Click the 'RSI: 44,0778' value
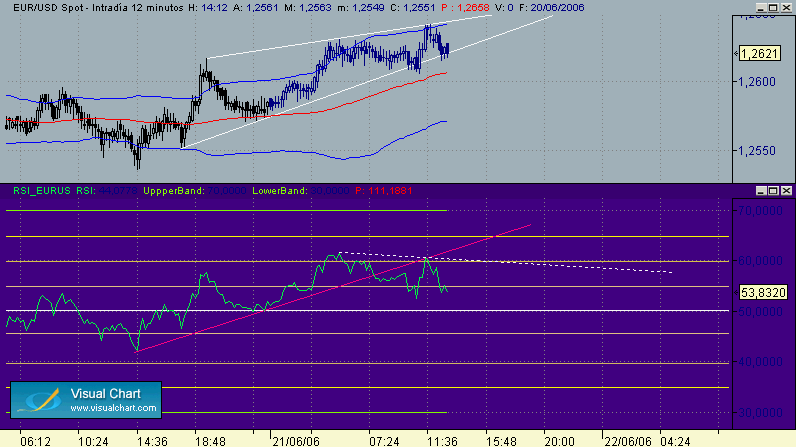796x447 pixels. (x=107, y=191)
